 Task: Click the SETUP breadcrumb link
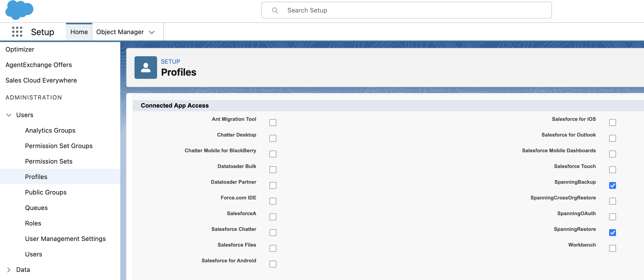click(x=170, y=62)
